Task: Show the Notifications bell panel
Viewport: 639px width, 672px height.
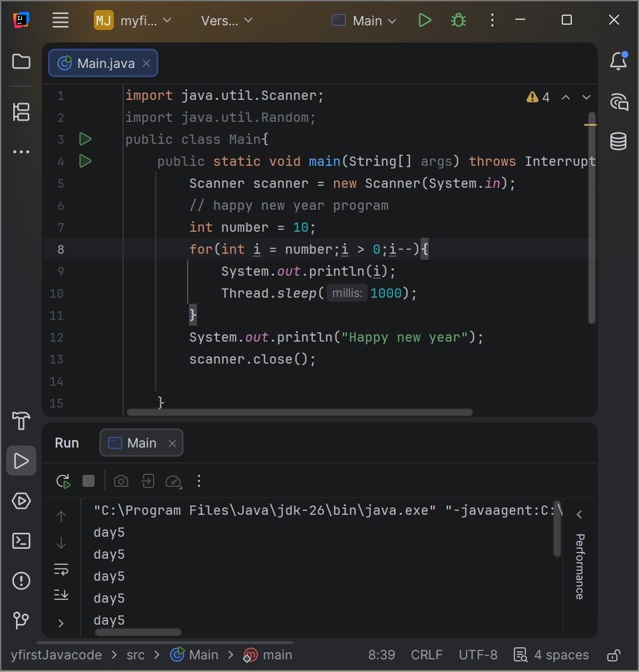Action: pyautogui.click(x=618, y=62)
